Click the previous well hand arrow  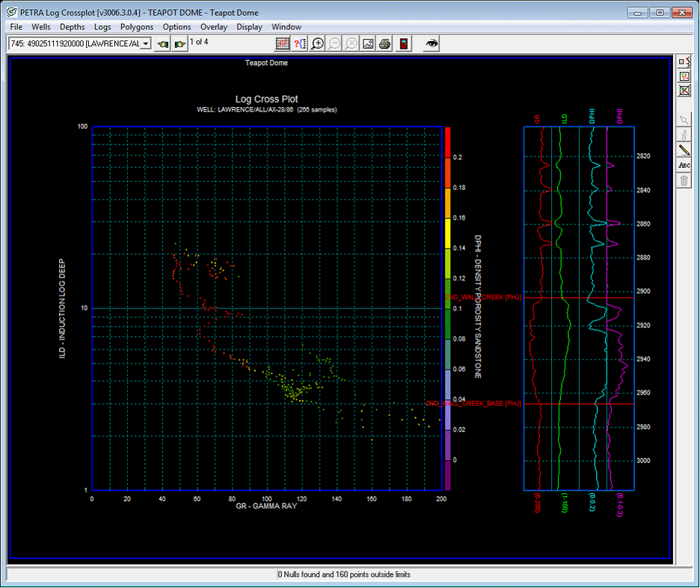[162, 43]
